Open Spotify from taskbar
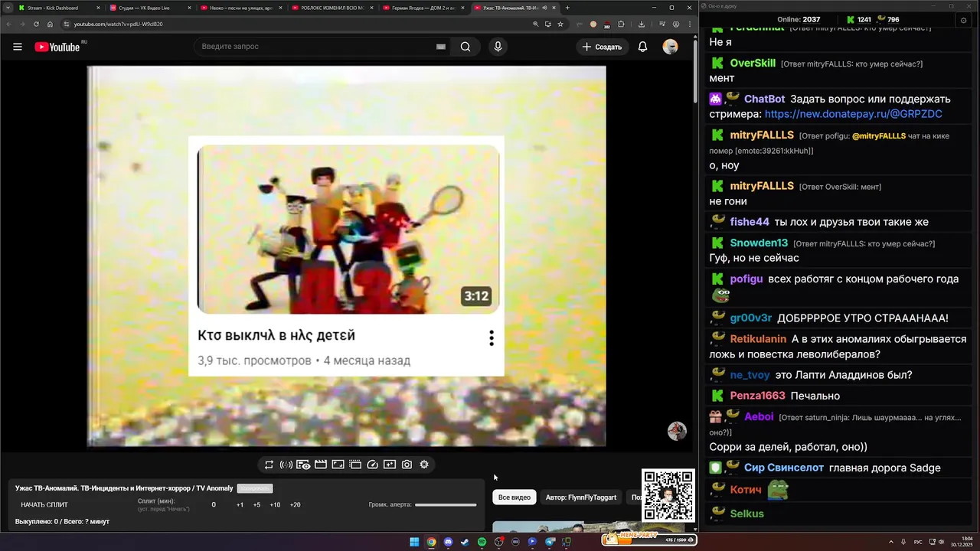The image size is (980, 551). [482, 542]
